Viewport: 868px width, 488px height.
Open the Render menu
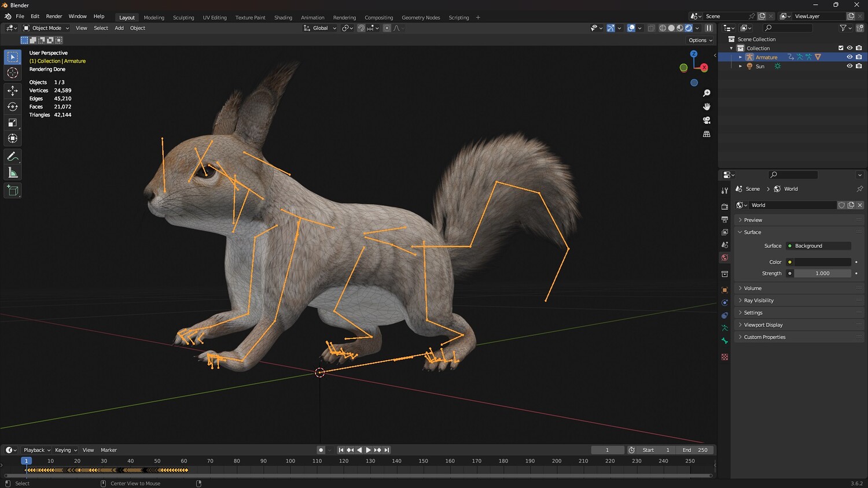(54, 16)
